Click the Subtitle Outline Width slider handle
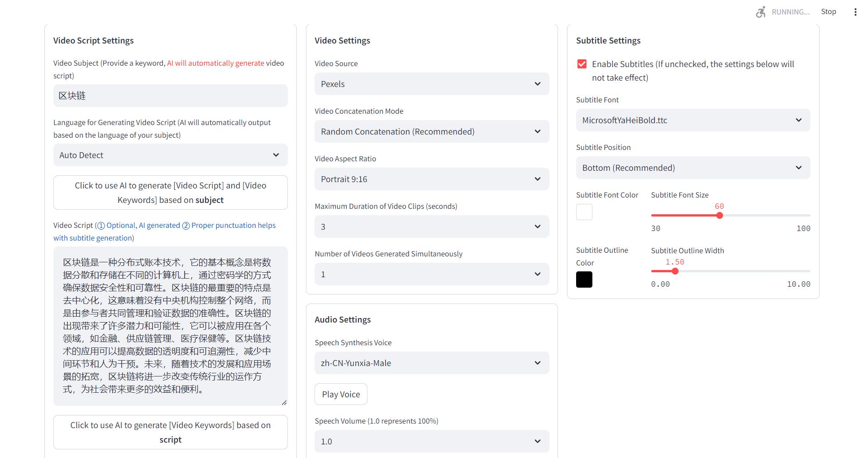This screenshot has height=458, width=868. 675,271
